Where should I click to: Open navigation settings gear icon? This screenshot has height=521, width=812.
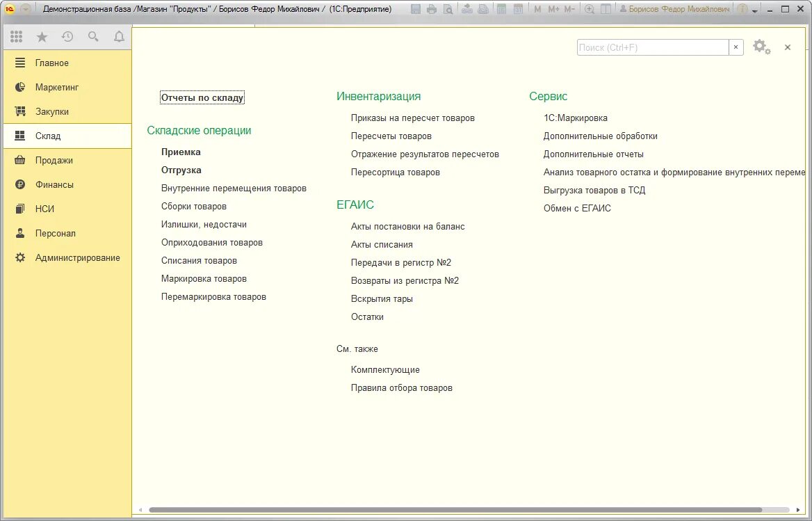coord(761,47)
